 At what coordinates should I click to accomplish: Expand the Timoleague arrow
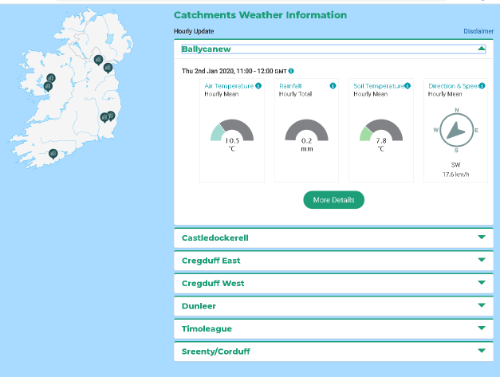click(481, 328)
